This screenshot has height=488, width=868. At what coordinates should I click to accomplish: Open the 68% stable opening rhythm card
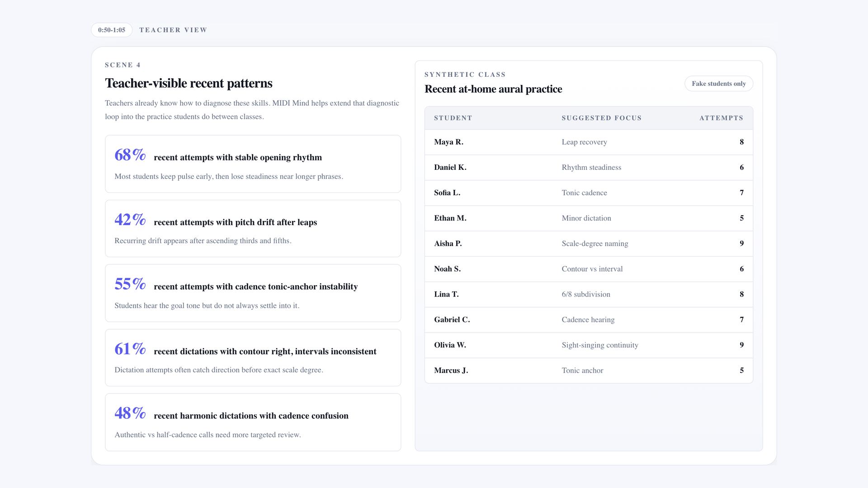coord(253,164)
